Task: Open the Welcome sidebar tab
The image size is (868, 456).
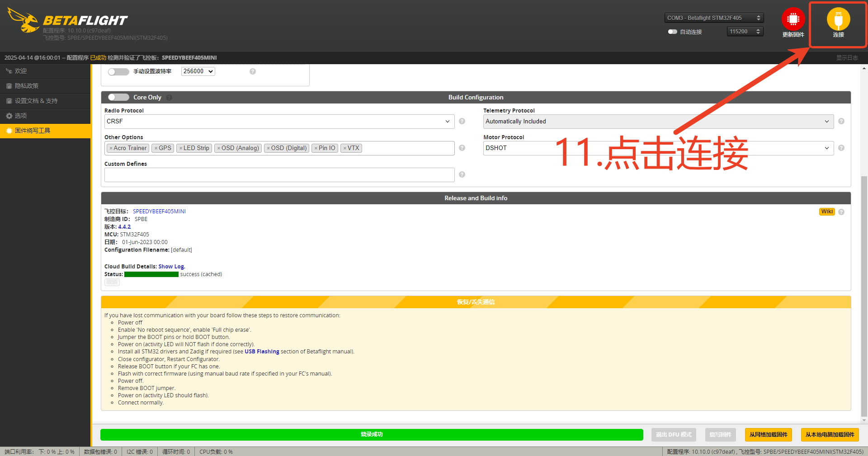Action: click(x=45, y=71)
